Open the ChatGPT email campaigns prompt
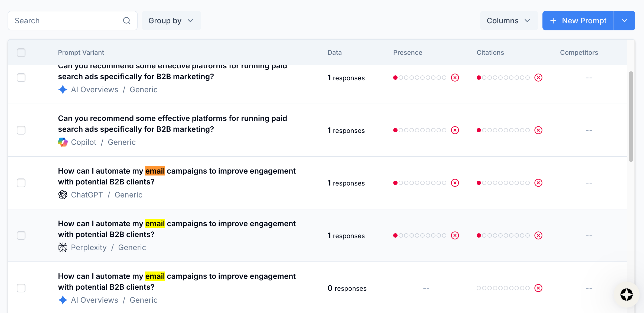This screenshot has width=644, height=313. tap(177, 176)
